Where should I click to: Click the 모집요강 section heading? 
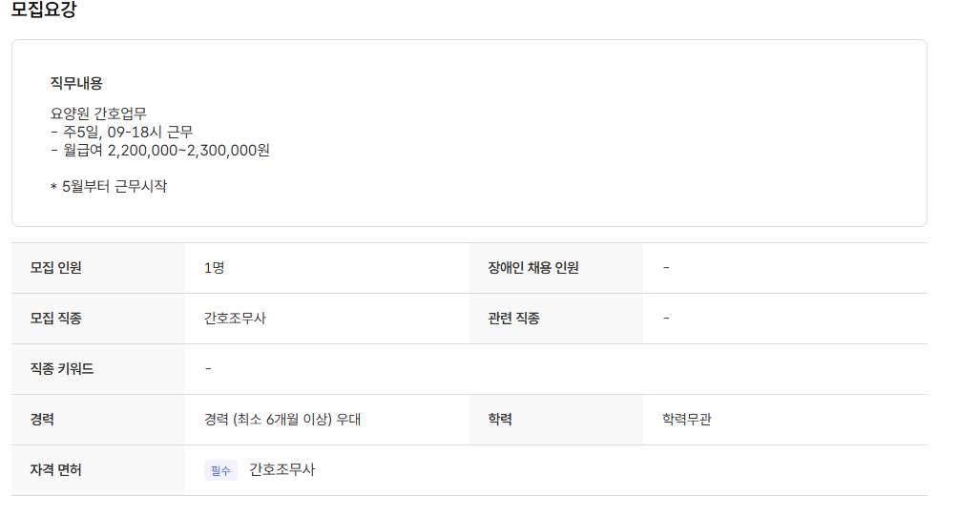43,10
